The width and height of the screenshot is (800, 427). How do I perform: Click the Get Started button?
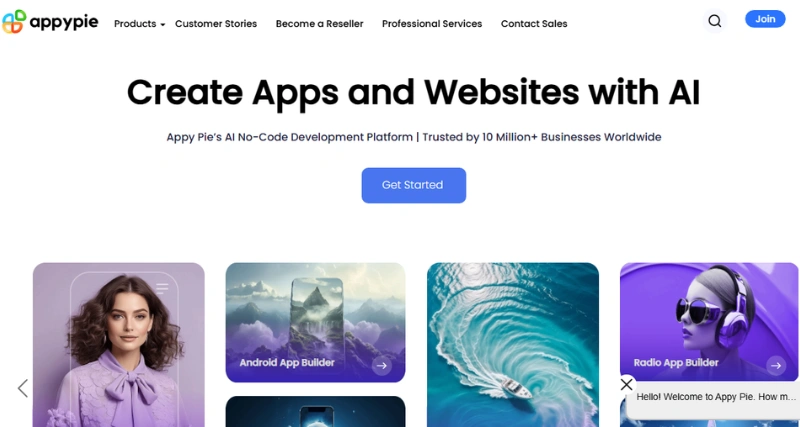click(x=413, y=185)
